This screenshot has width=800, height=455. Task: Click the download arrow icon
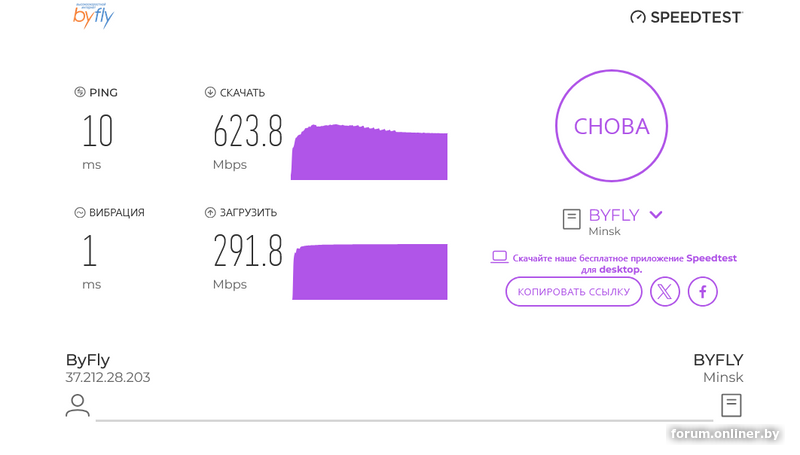pyautogui.click(x=210, y=93)
